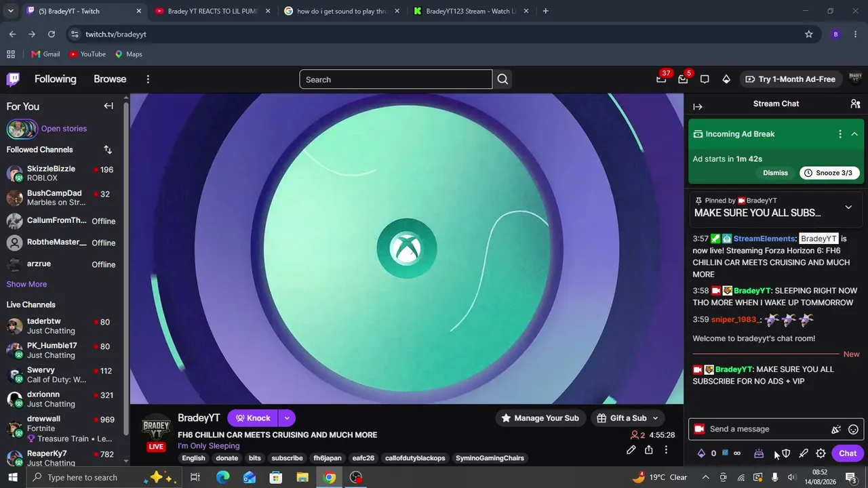Click Show More followed channels
The image size is (868, 488).
click(26, 284)
